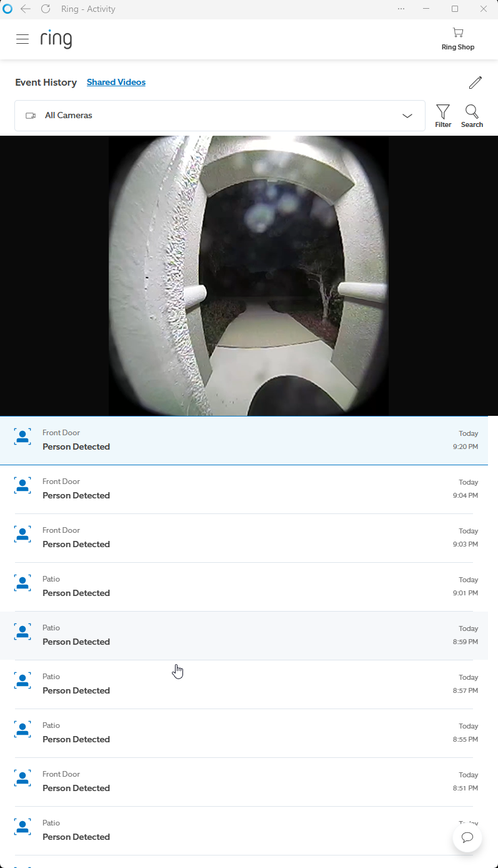The width and height of the screenshot is (498, 868).
Task: Click the 8:55 PM timestamp
Action: (466, 740)
